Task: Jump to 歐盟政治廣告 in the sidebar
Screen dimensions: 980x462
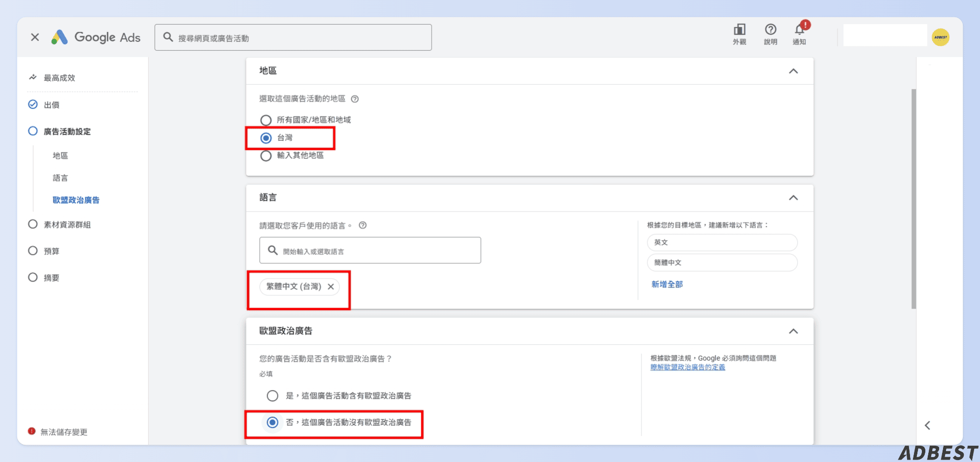Action: (76, 200)
